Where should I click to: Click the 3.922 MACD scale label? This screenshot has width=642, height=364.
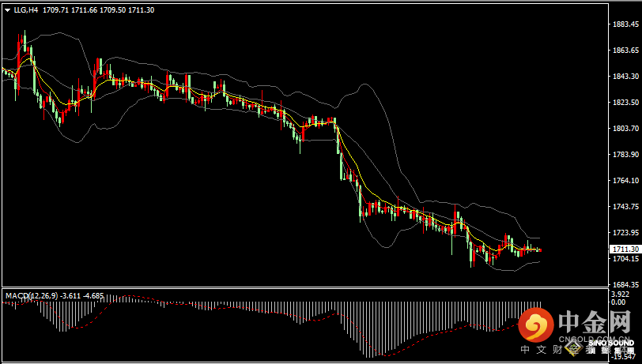pos(621,295)
